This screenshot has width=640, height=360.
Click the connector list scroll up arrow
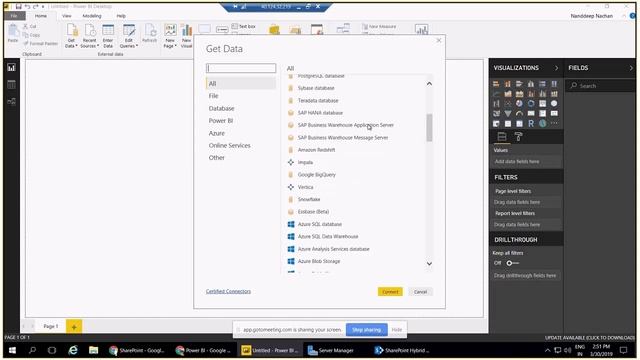(x=429, y=84)
